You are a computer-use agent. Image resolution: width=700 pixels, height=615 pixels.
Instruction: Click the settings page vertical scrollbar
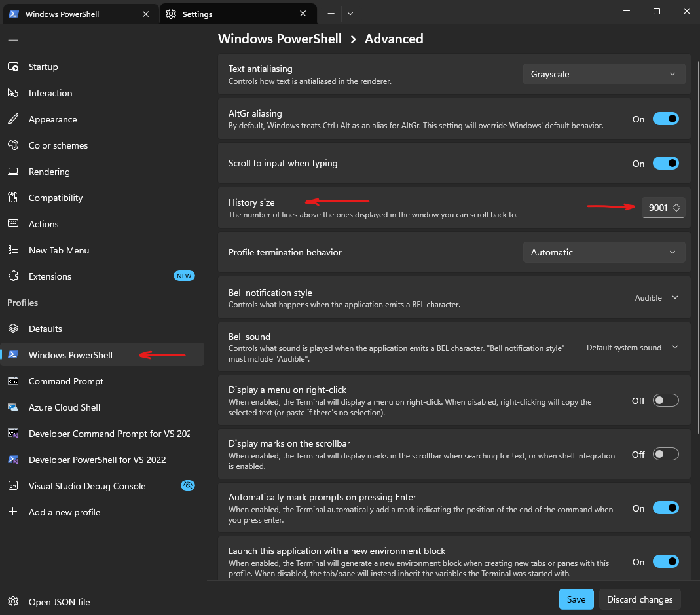pyautogui.click(x=697, y=246)
